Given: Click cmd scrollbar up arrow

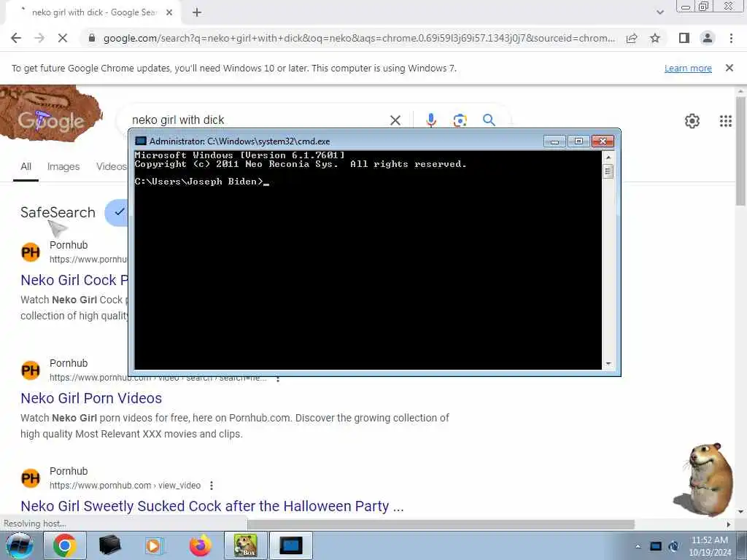Looking at the screenshot, I should tap(608, 157).
